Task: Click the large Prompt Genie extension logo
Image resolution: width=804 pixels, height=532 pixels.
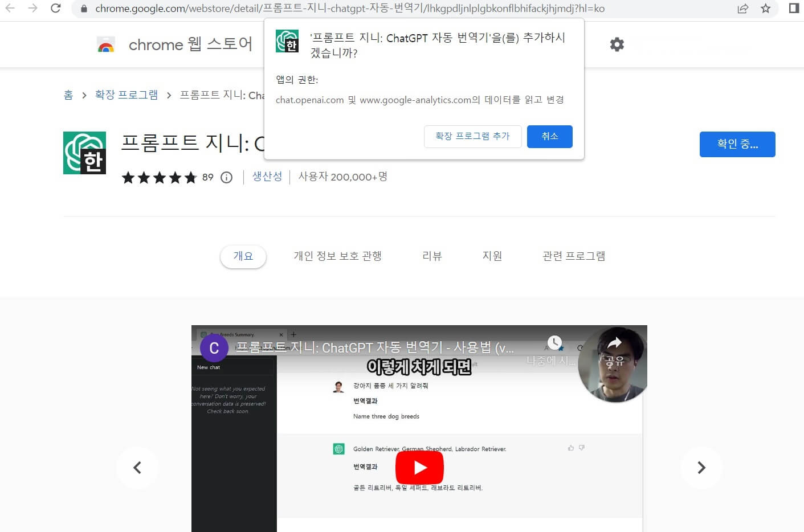Action: (x=84, y=153)
